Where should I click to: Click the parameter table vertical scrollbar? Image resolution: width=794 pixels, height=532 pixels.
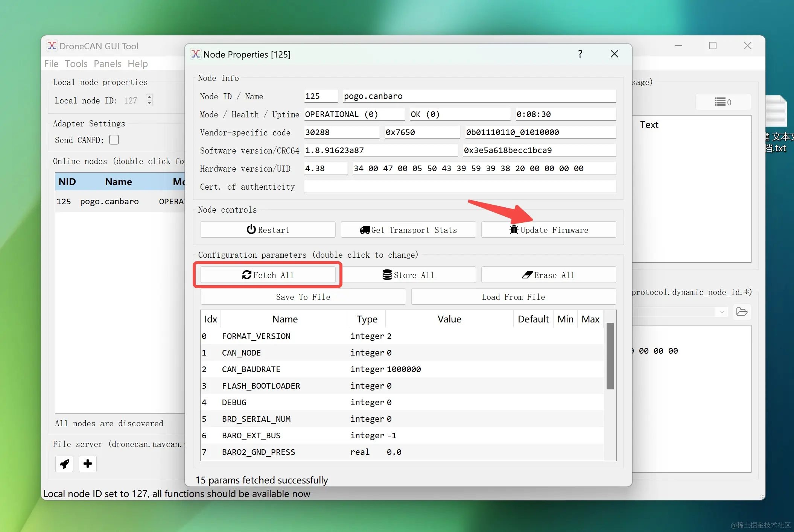pos(610,356)
